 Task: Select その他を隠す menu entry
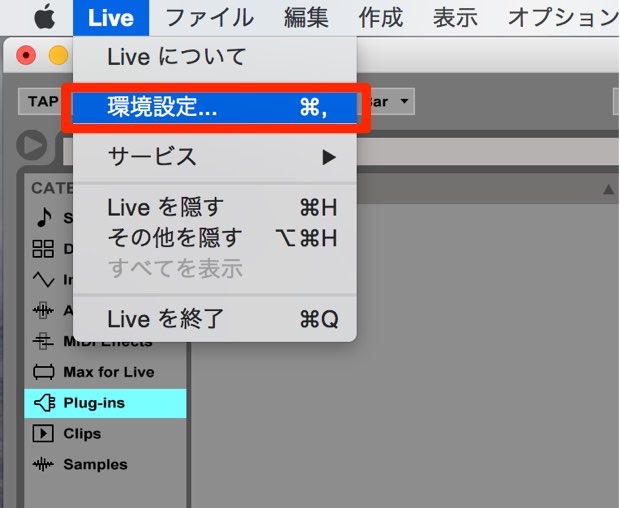[215, 238]
